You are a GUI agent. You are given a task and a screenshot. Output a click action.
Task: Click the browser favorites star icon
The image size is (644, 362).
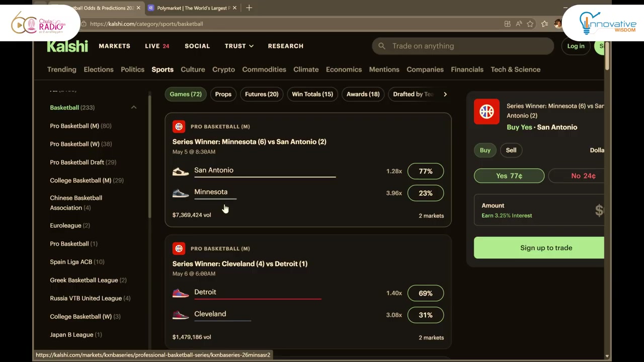(530, 24)
